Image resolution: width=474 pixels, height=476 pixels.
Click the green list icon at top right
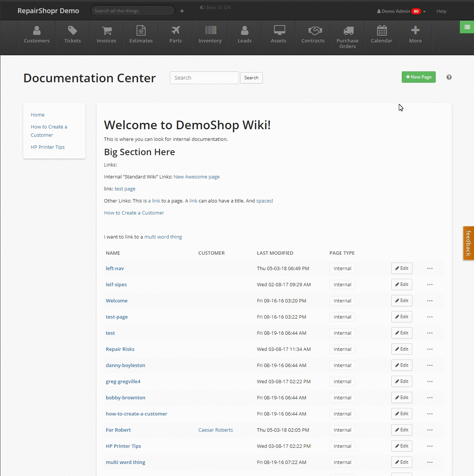coord(467,27)
